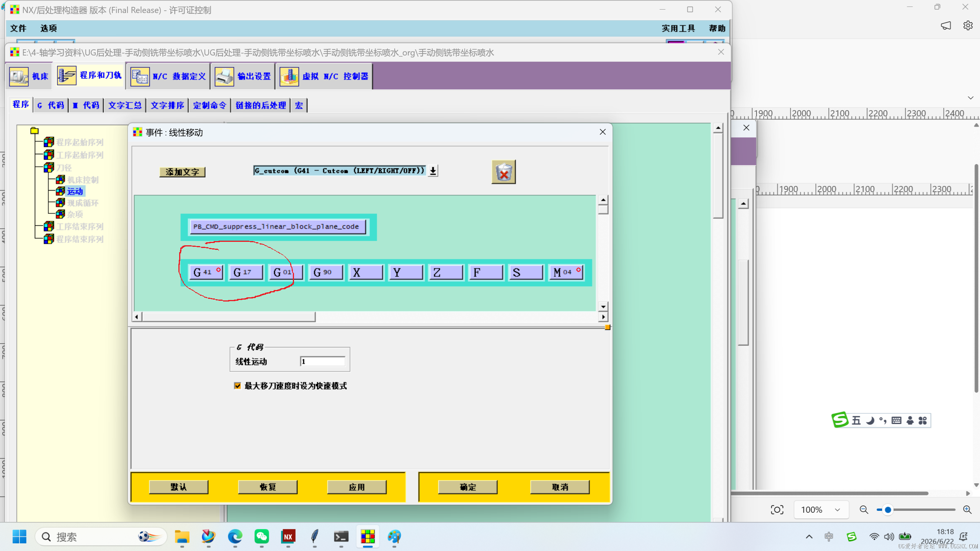Click the 取消 button
980x551 pixels.
coord(560,487)
